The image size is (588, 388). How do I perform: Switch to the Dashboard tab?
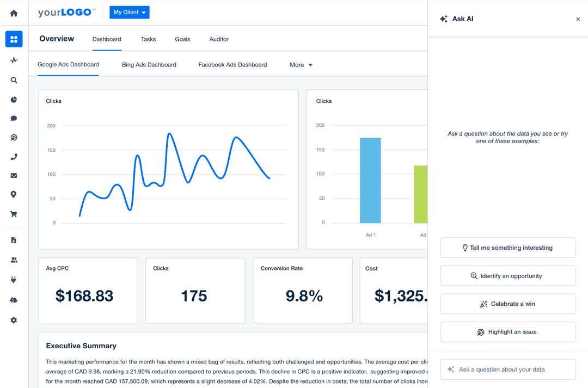pyautogui.click(x=107, y=39)
